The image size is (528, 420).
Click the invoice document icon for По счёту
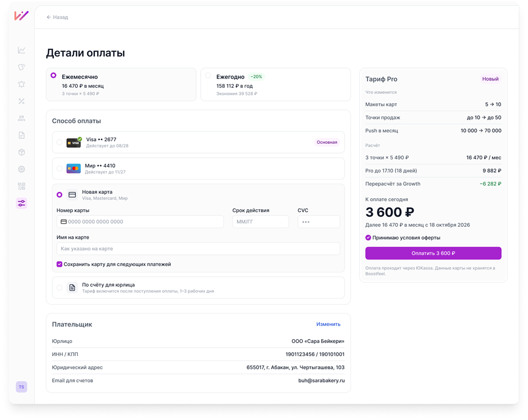72,288
